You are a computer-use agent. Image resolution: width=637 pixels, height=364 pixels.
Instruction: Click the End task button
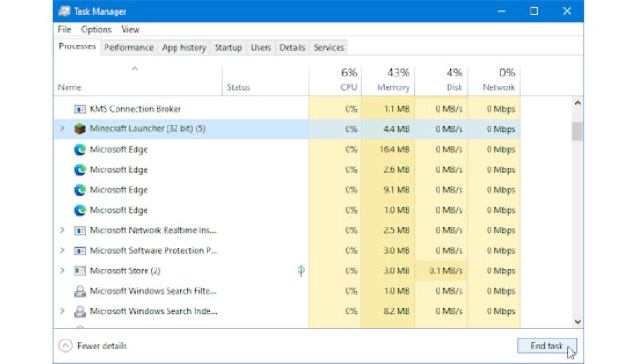(x=547, y=346)
